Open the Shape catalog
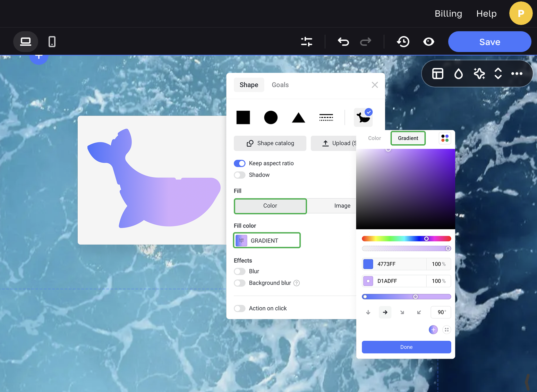Viewport: 537px width, 392px height. [x=270, y=143]
